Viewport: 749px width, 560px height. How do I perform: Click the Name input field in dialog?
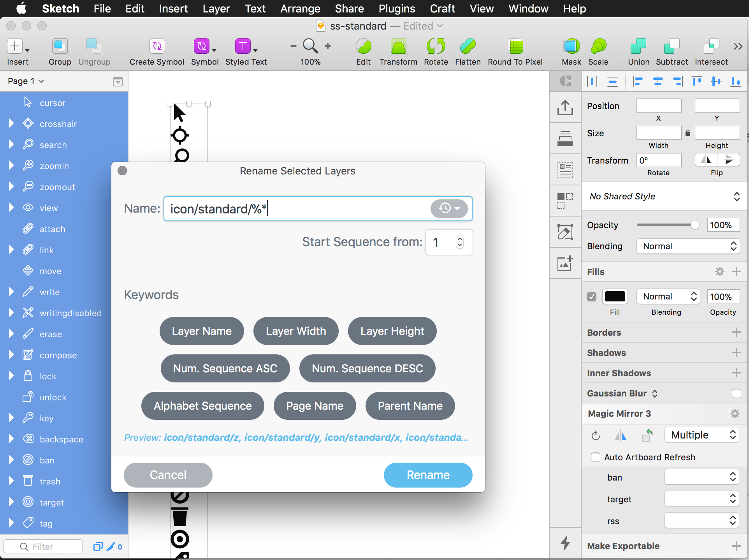click(x=318, y=209)
